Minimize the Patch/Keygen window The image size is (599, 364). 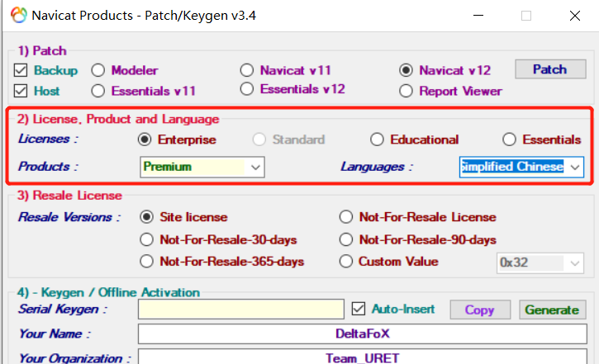478,16
